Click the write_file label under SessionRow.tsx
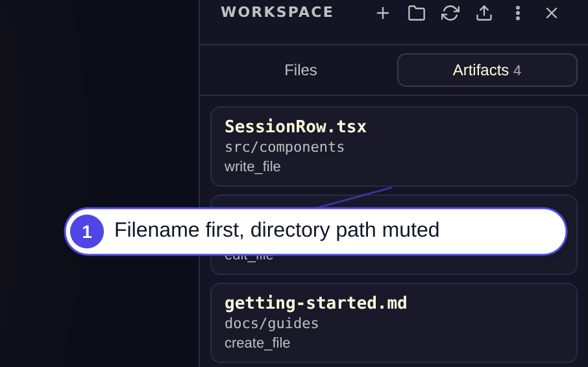Screen dimensions: 588x367 coord(252,167)
